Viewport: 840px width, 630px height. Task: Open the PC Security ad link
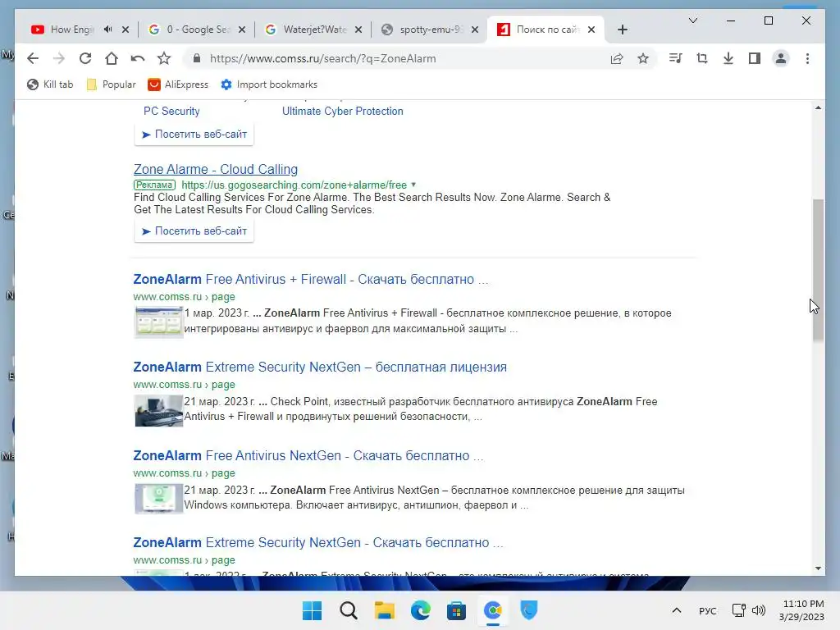(x=171, y=111)
